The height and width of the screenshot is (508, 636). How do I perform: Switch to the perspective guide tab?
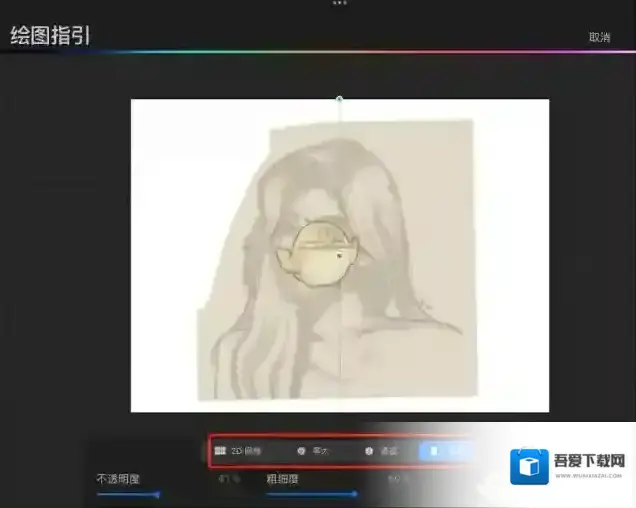381,451
